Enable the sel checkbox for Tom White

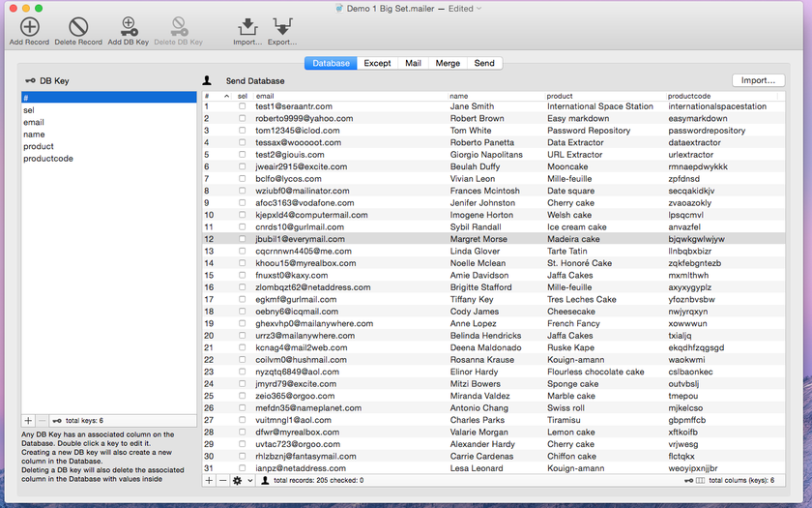click(x=242, y=130)
